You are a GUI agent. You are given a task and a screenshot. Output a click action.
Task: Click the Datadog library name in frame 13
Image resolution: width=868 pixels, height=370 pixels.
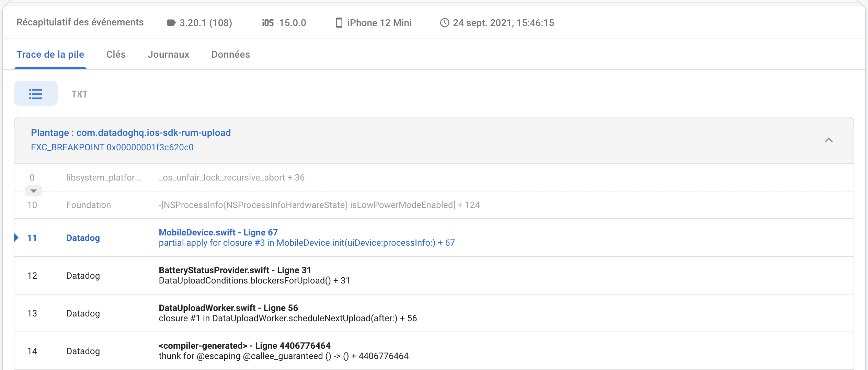click(83, 313)
